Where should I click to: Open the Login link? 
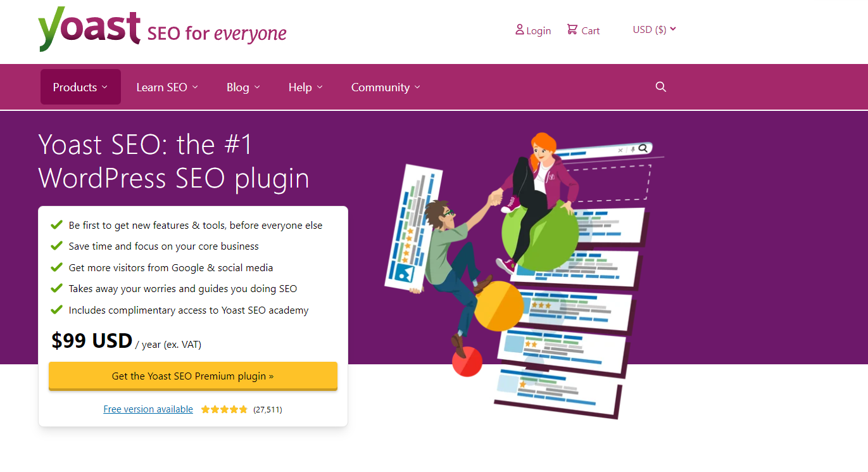coord(533,30)
